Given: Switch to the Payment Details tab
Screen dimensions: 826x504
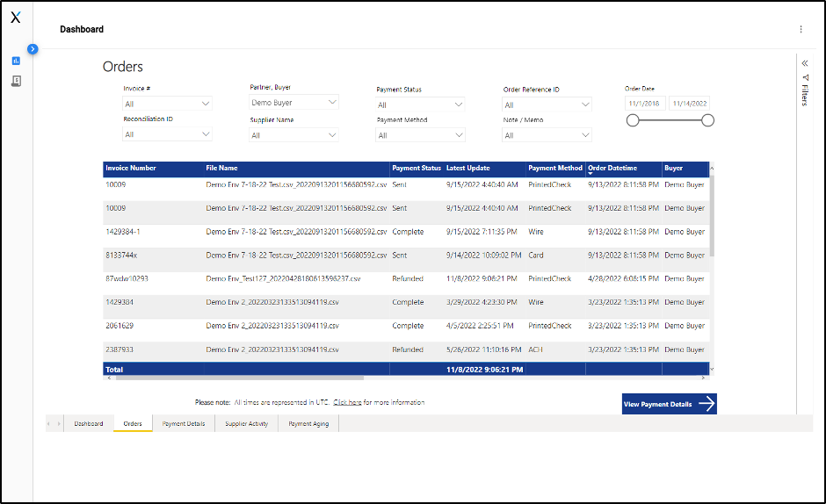Looking at the screenshot, I should [x=184, y=423].
